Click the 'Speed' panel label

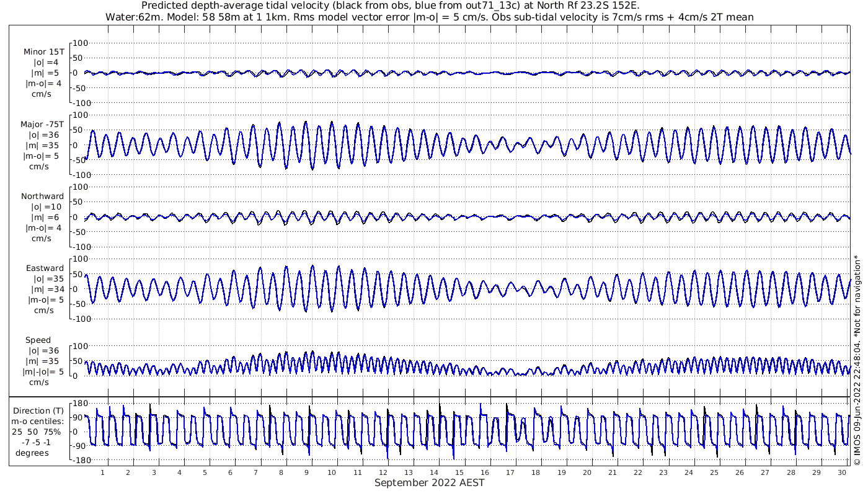(x=38, y=340)
